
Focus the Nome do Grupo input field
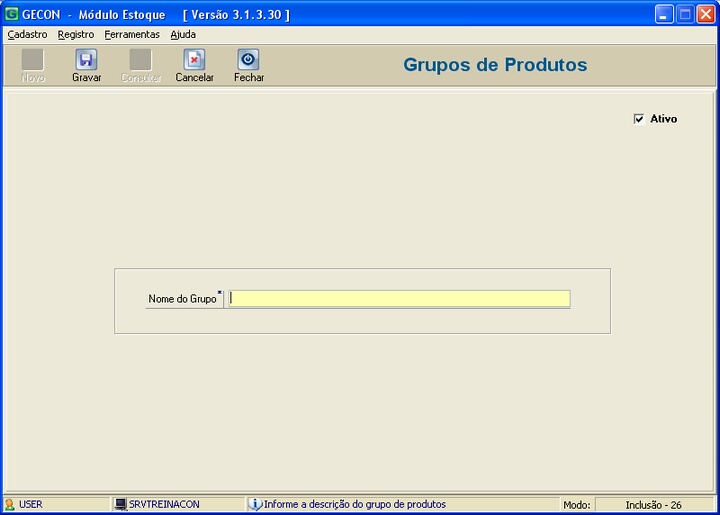pyautogui.click(x=399, y=299)
